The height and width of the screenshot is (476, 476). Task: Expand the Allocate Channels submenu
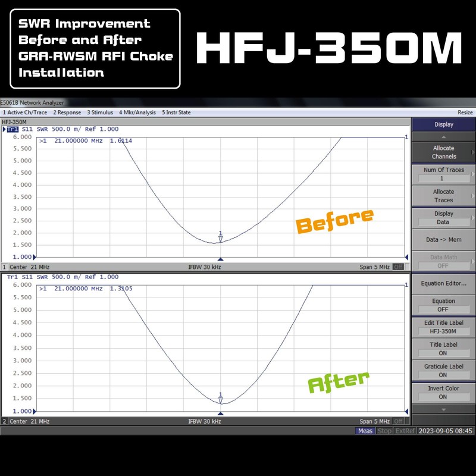point(444,151)
